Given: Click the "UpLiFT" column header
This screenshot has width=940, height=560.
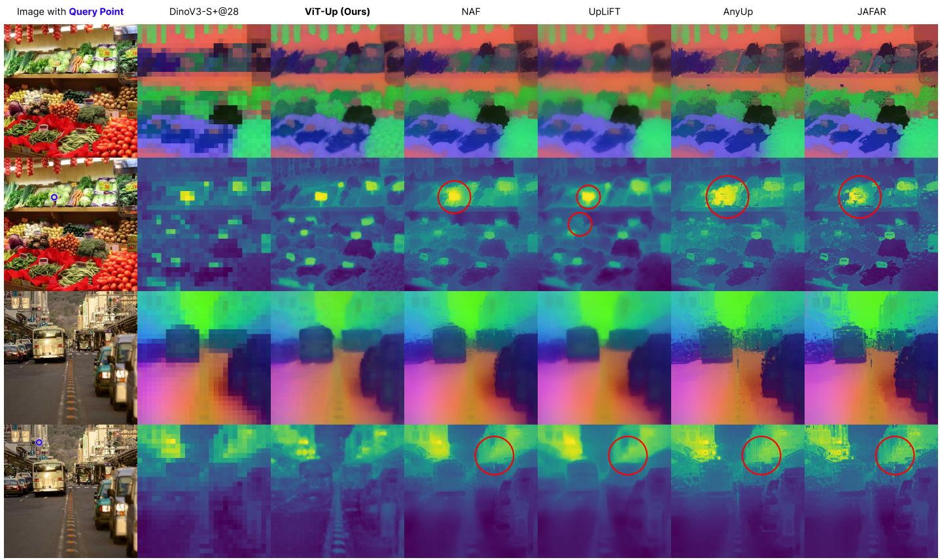Looking at the screenshot, I should (x=604, y=12).
